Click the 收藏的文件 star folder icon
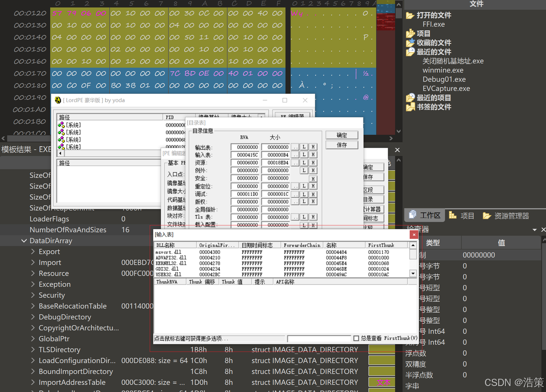Image resolution: width=546 pixels, height=392 pixels. 410,43
